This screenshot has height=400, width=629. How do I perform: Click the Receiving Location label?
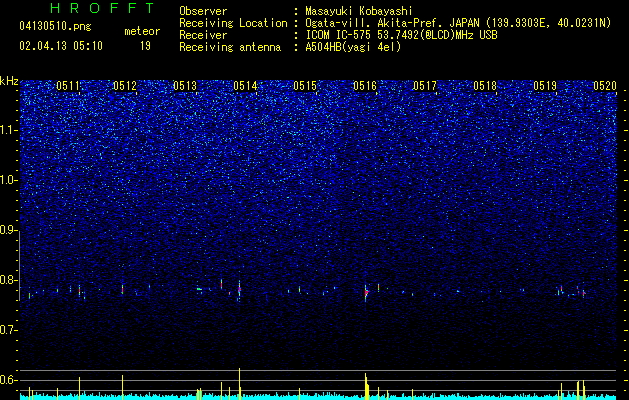(233, 23)
